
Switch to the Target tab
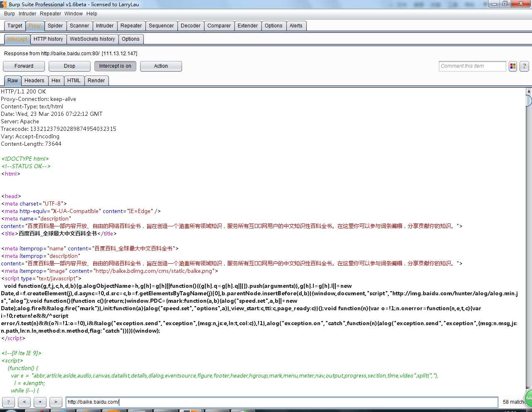15,26
